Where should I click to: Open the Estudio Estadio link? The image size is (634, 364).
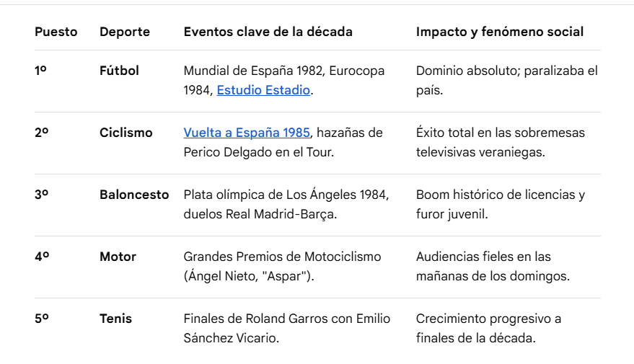click(263, 90)
